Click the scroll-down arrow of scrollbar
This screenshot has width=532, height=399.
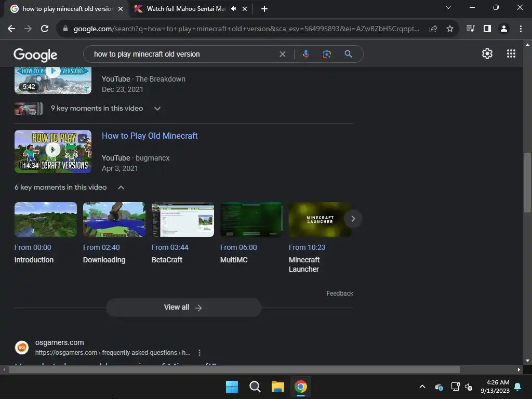pyautogui.click(x=527, y=361)
